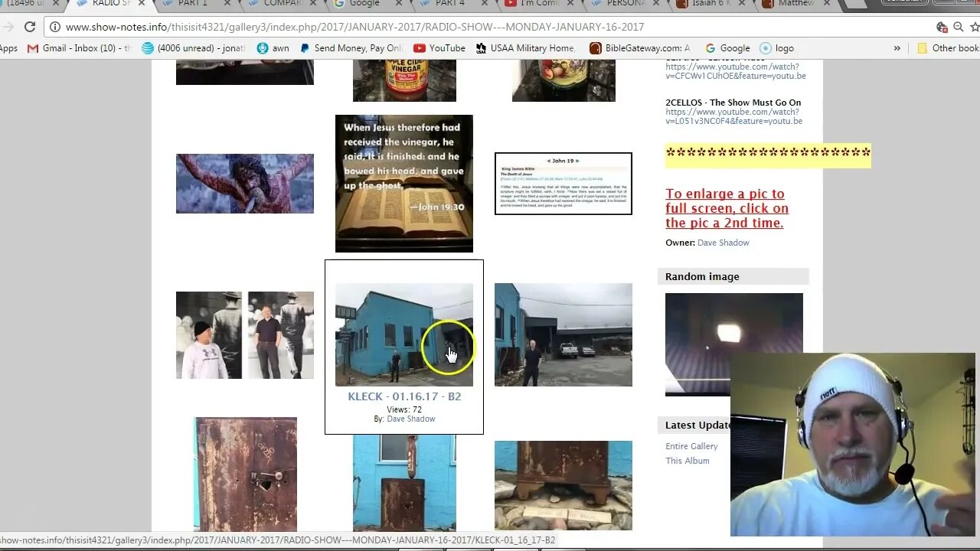Click the '2CELLOS - The Show Must Go On' title
980x551 pixels.
[x=733, y=103]
